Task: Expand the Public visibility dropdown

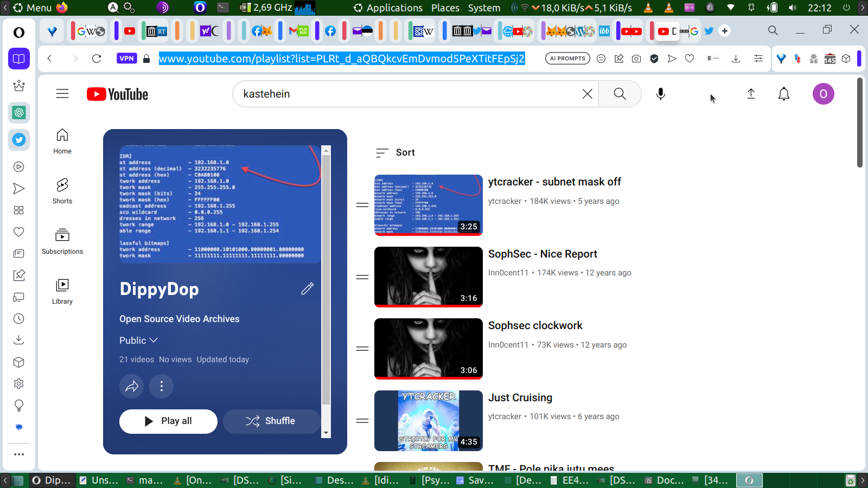Action: point(138,341)
